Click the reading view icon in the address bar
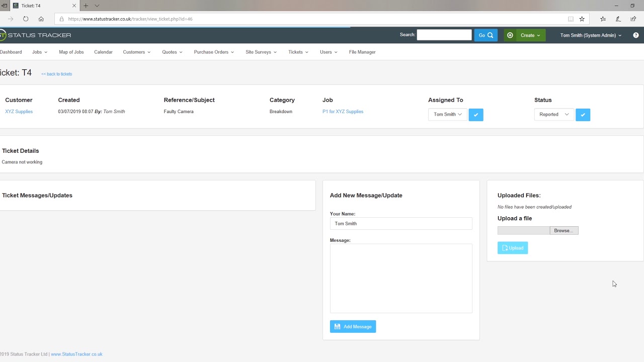The image size is (644, 362). click(x=571, y=19)
